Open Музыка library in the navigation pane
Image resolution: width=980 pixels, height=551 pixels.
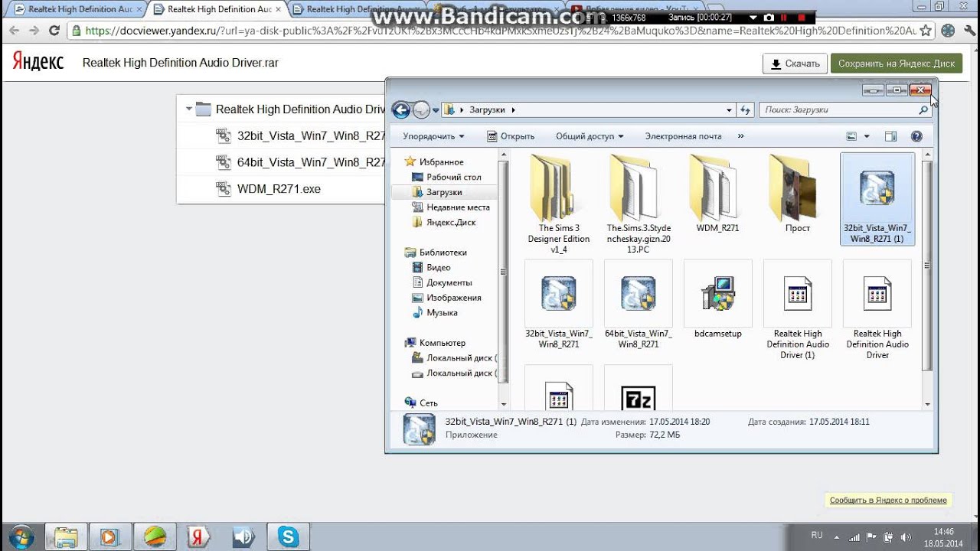[435, 313]
